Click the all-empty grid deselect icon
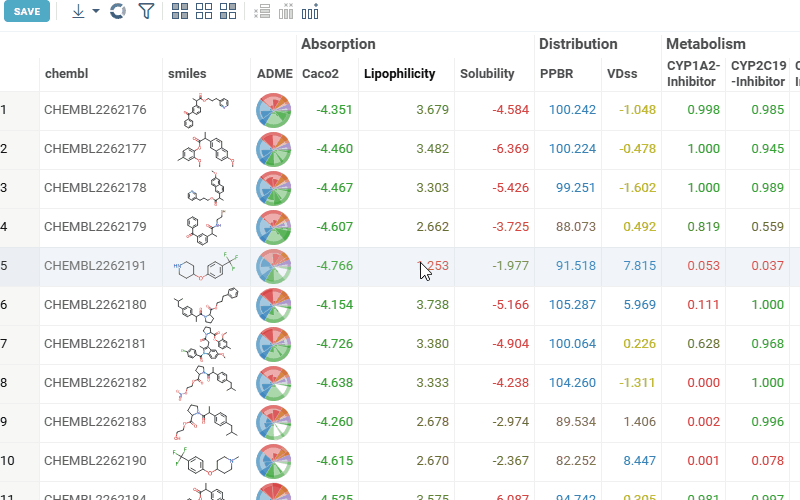Viewport: 800px width, 500px height. 204,12
